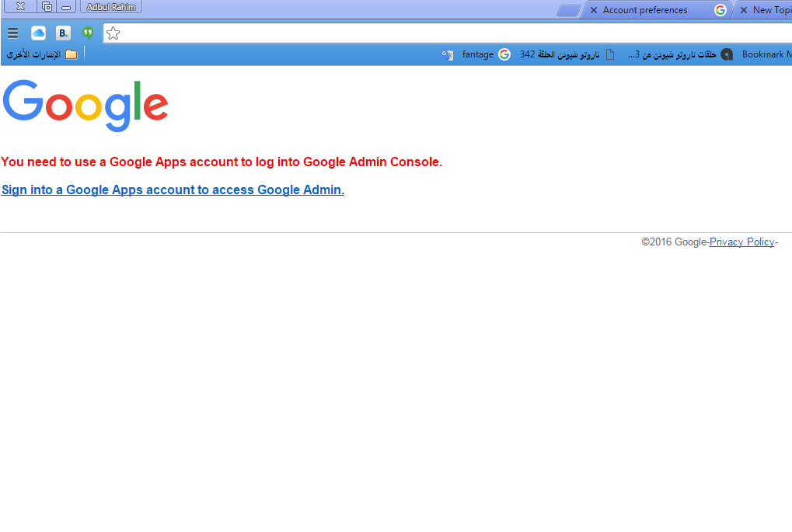Viewport: 792px width, 532px height.
Task: Open the ناروتو شيبودن الحلقة 342 bookmark
Action: pyautogui.click(x=567, y=54)
